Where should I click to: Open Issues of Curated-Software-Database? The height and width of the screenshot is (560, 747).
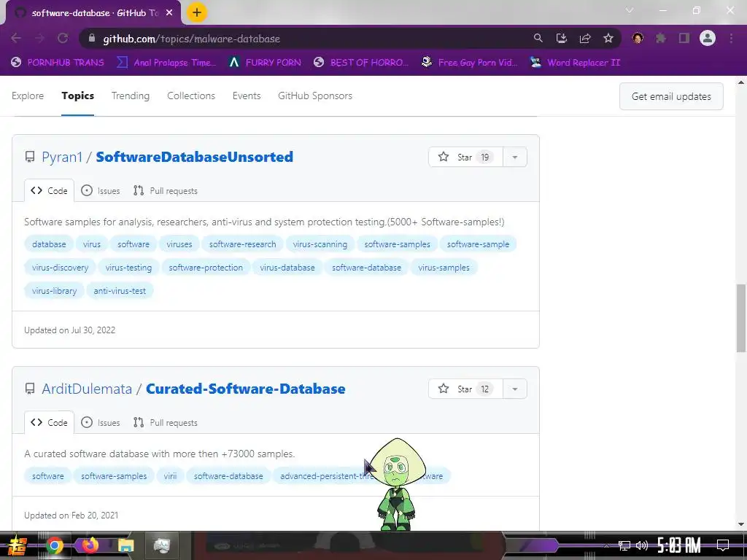tap(101, 422)
